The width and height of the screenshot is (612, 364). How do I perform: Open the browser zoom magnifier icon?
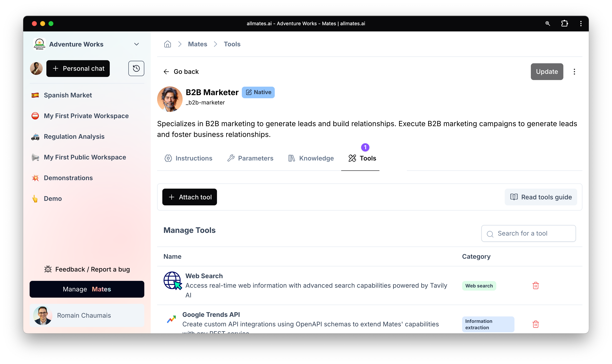547,24
